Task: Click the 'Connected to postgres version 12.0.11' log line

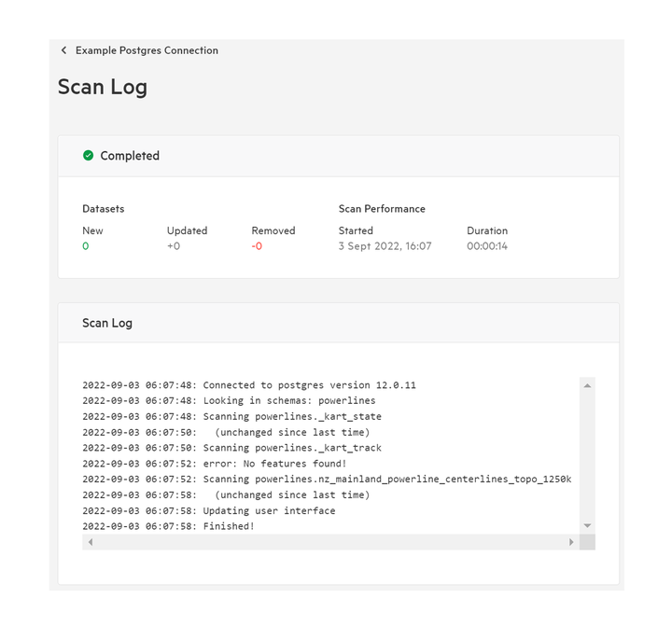Action: coord(249,385)
